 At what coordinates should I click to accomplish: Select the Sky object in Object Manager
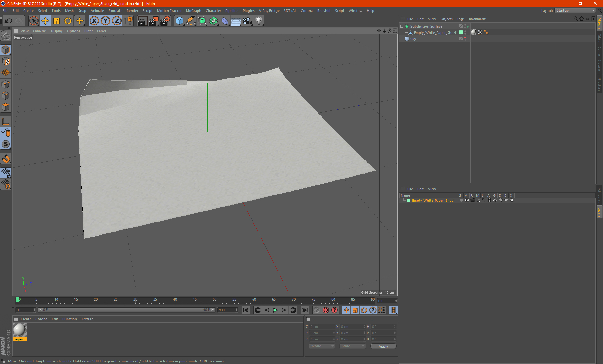413,39
